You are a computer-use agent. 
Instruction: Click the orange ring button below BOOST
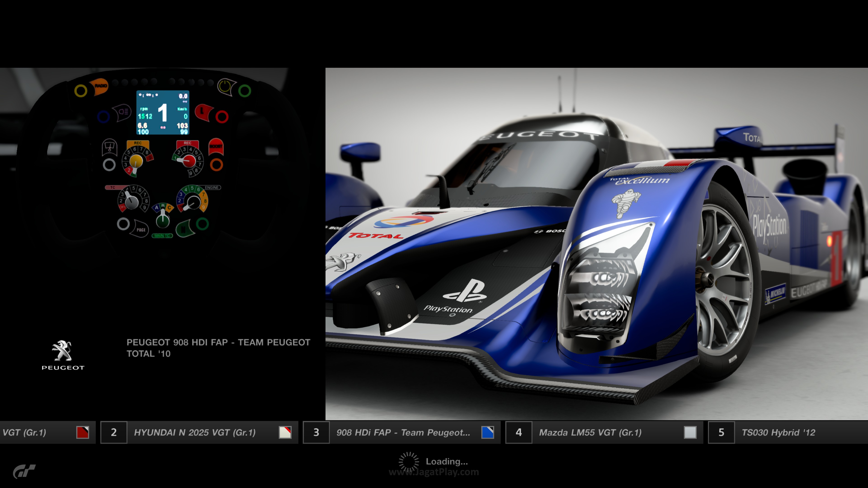[216, 165]
